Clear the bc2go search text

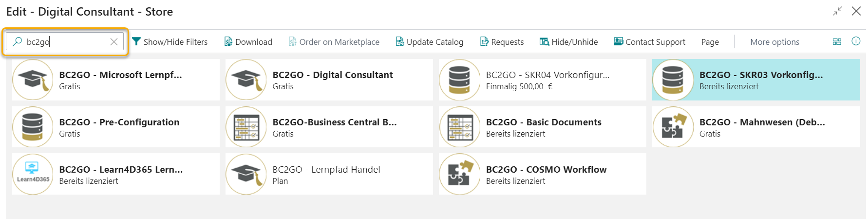114,42
